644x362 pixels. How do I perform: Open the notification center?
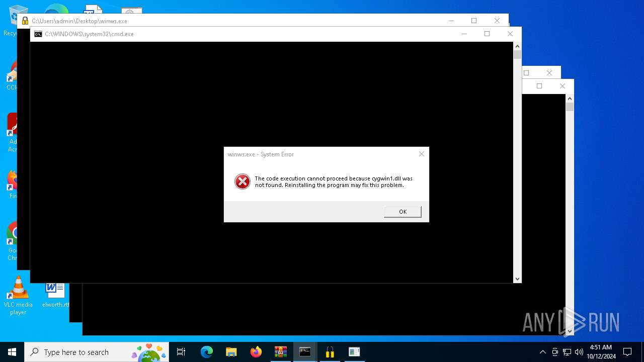click(627, 352)
